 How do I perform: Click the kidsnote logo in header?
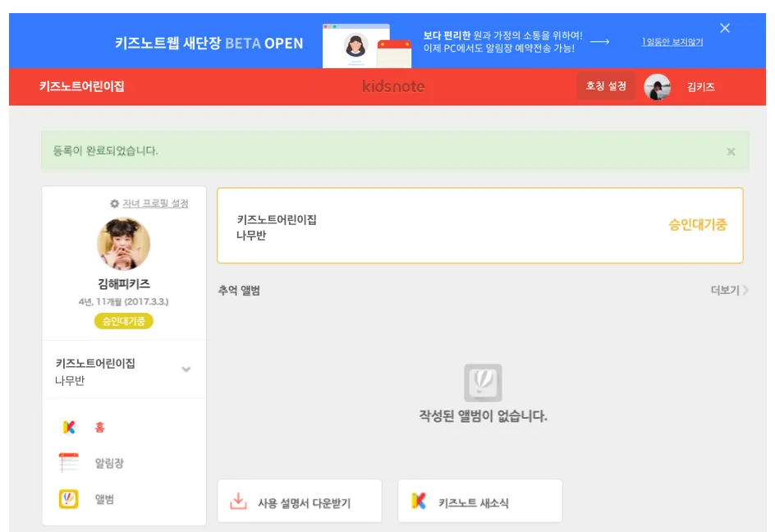click(393, 86)
